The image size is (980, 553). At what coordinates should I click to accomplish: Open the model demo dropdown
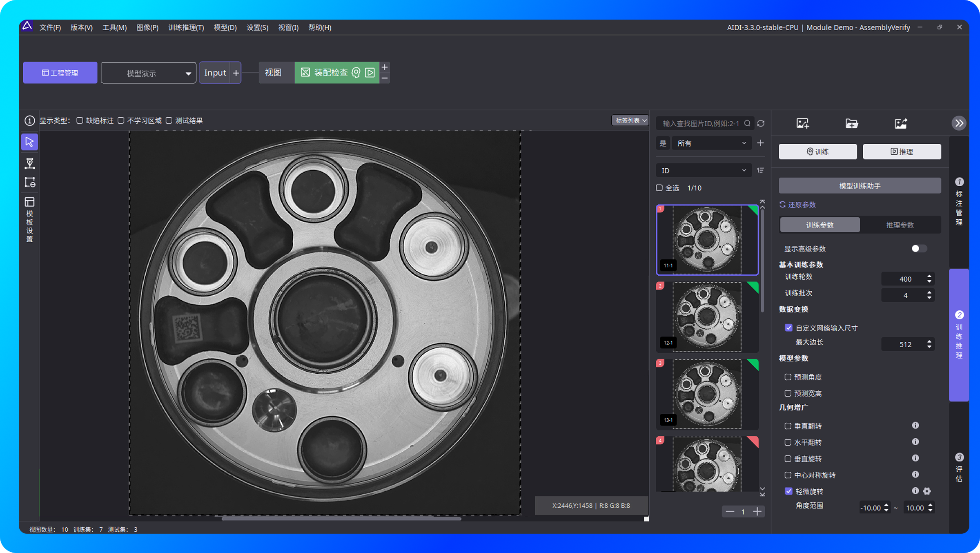point(148,73)
